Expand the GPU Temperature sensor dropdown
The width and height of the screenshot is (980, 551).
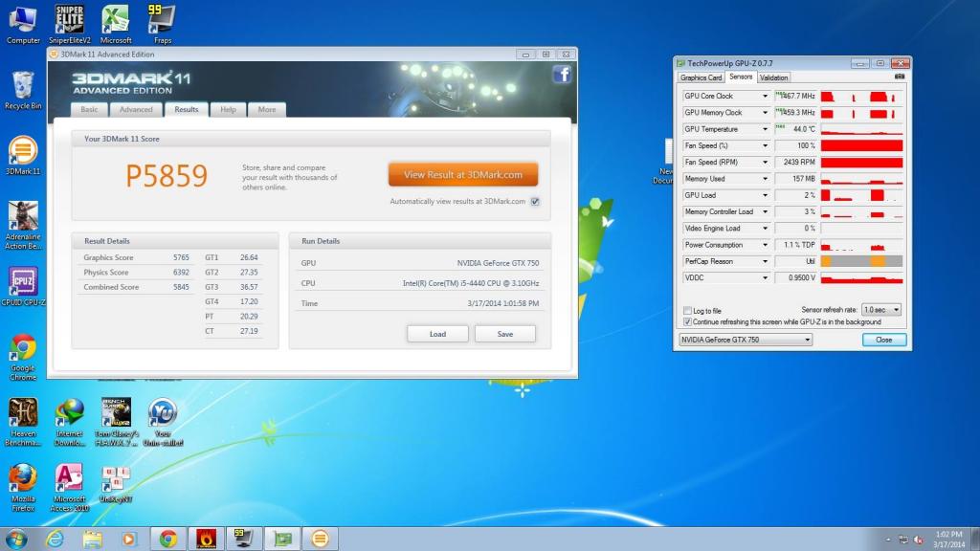click(x=765, y=129)
